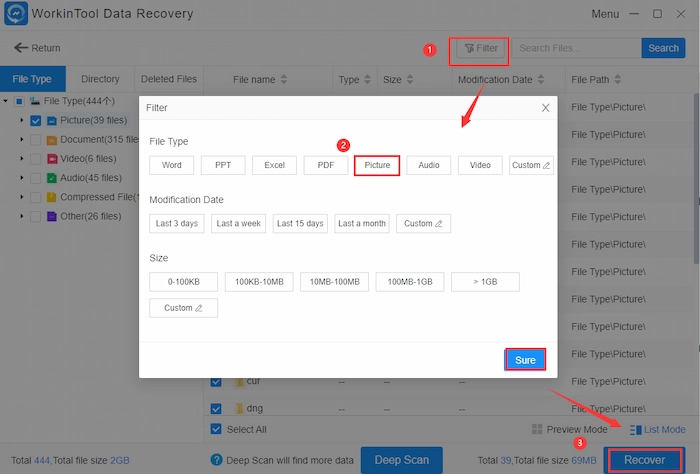Switch to List Mode icon

tap(635, 430)
